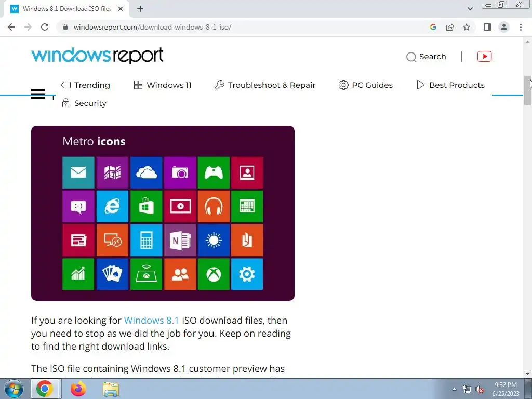The width and height of the screenshot is (532, 399).
Task: Open the taskbar clock showing 9:32 PM
Action: click(506, 389)
